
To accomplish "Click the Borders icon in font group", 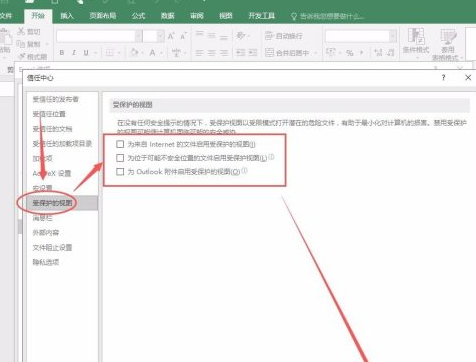I will click(110, 53).
